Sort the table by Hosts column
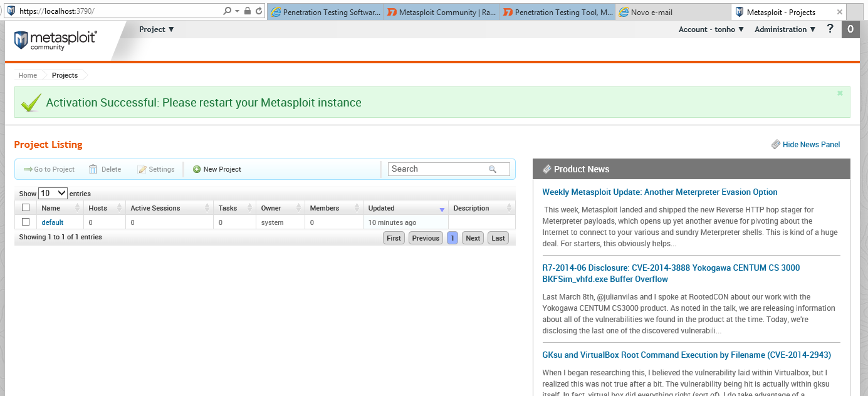Viewport: 868px width, 396px height. click(x=105, y=208)
